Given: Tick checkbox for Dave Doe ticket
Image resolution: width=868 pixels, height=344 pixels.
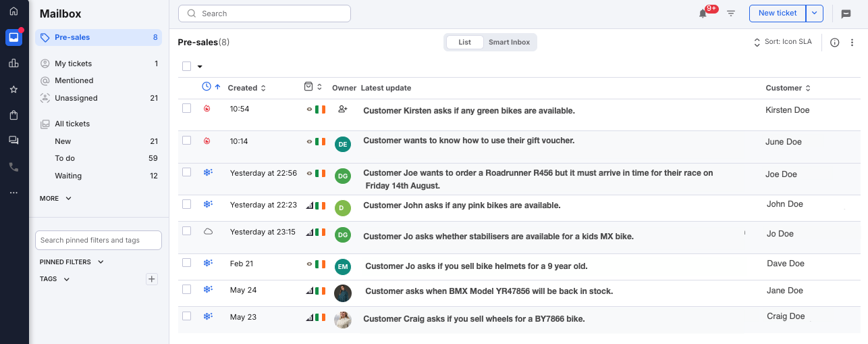Looking at the screenshot, I should 187,262.
